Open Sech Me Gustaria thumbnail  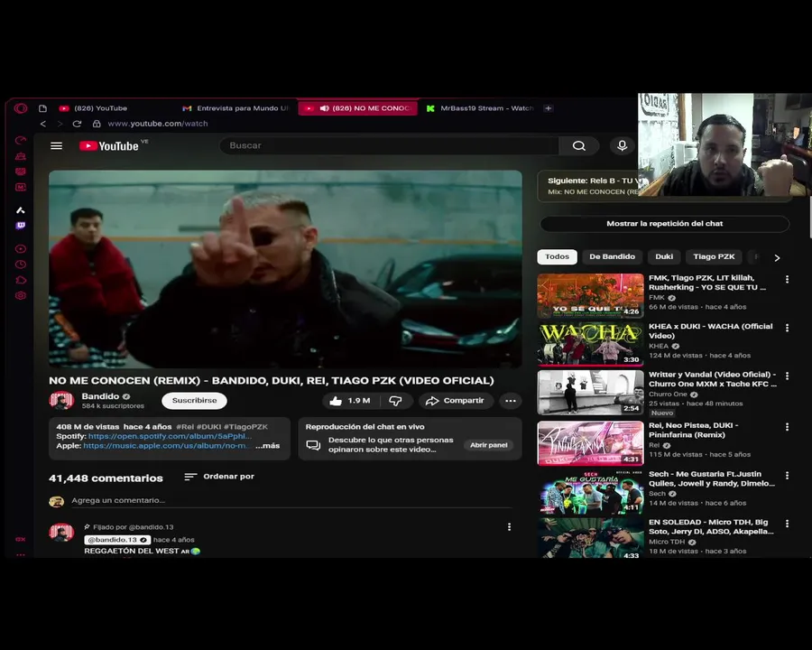coord(590,491)
